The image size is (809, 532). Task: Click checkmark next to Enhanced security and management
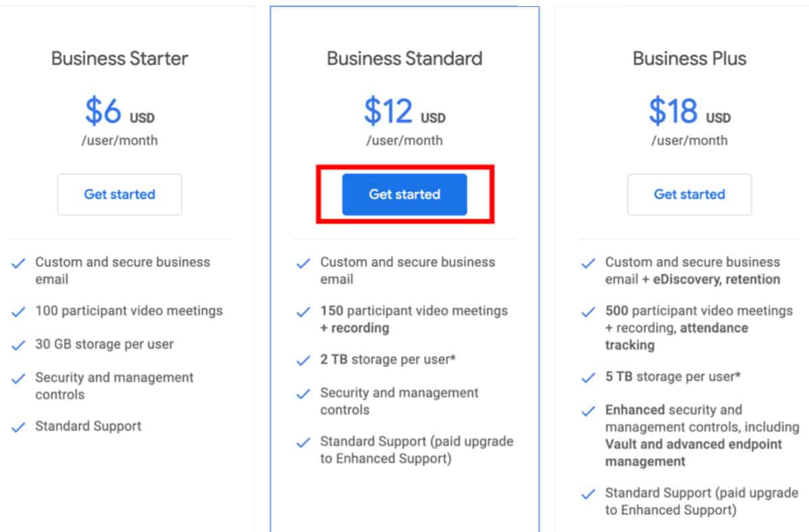point(589,411)
